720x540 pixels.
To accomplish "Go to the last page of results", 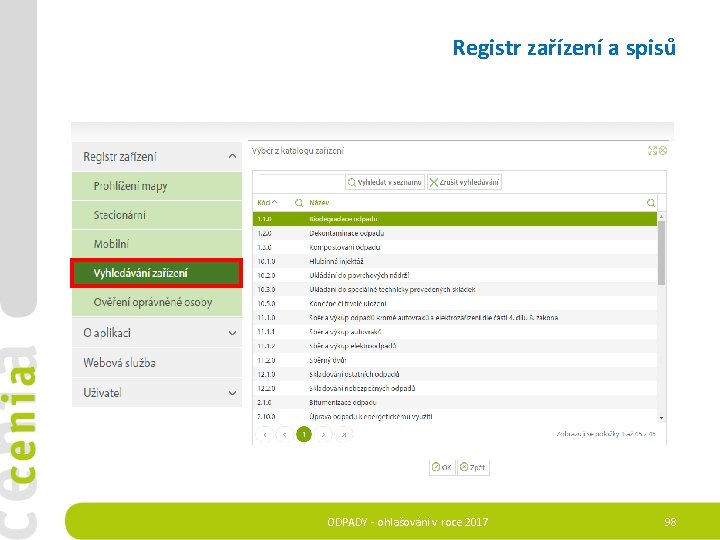I will coord(343,434).
